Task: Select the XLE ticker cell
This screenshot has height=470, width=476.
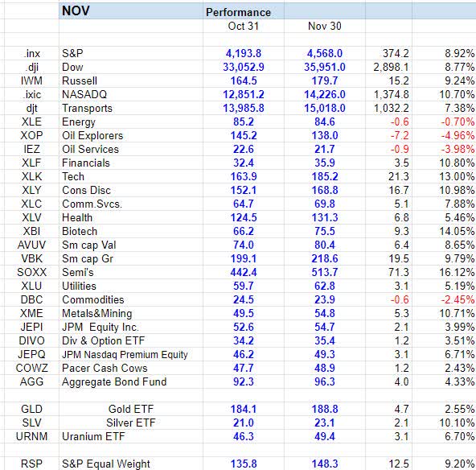Action: [x=31, y=122]
